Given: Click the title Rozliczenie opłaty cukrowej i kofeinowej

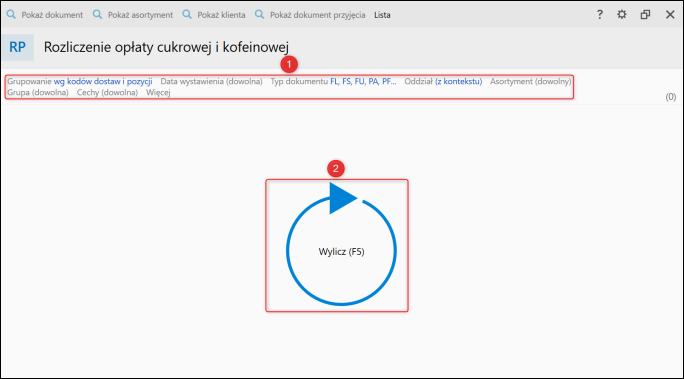Looking at the screenshot, I should click(x=166, y=47).
